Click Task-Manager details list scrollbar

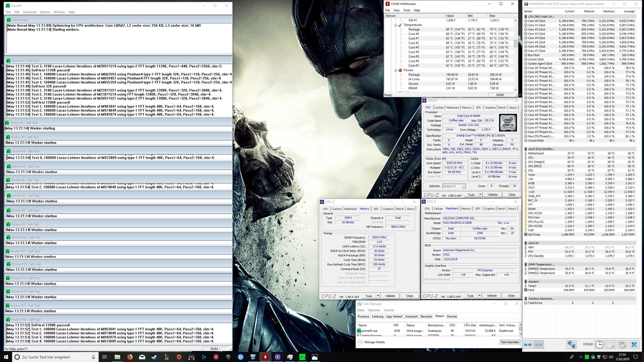point(520,329)
